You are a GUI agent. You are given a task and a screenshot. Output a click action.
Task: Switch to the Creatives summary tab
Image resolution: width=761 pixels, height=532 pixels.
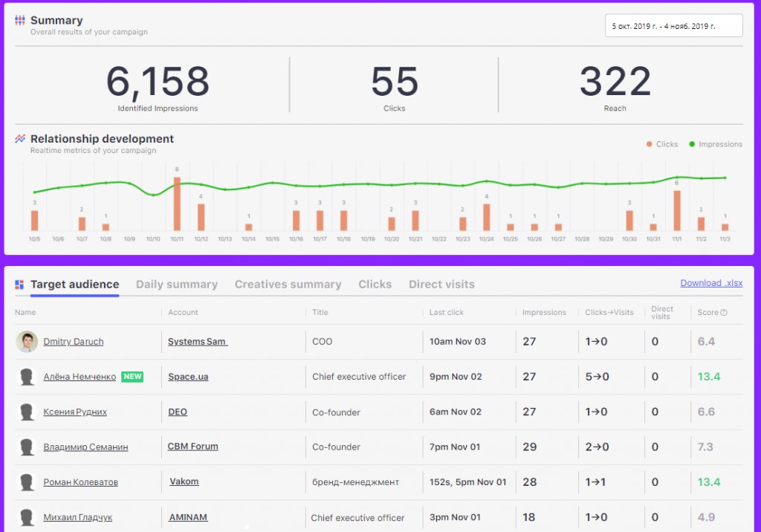click(288, 285)
